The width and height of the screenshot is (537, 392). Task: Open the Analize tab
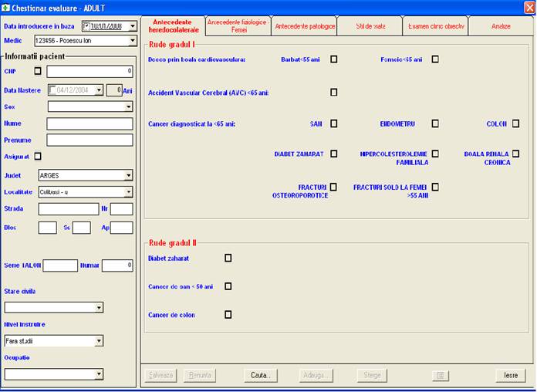[x=501, y=26]
